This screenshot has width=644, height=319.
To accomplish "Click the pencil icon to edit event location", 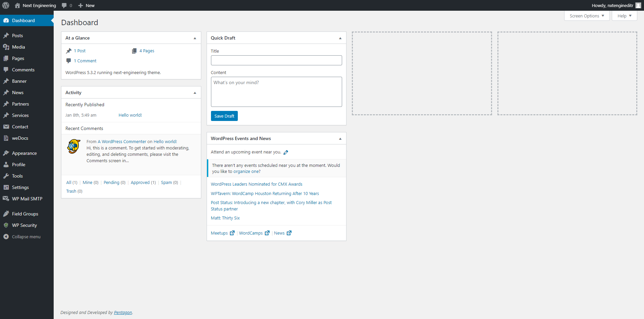I will 286,152.
